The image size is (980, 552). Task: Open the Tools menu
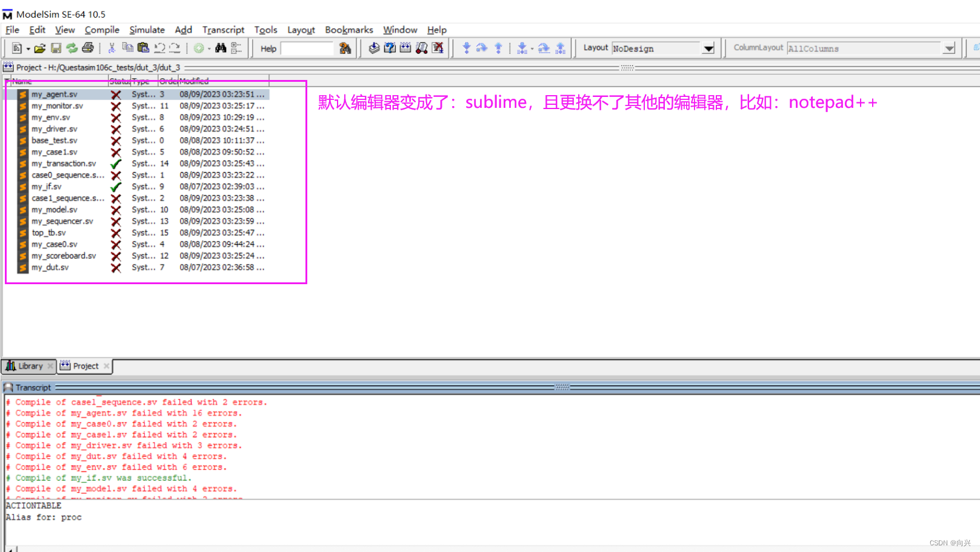(x=265, y=30)
